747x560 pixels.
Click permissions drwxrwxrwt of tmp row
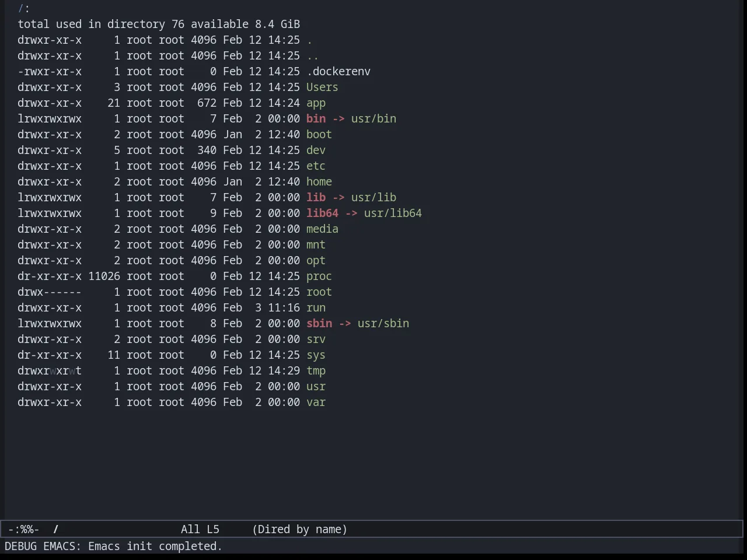click(50, 370)
